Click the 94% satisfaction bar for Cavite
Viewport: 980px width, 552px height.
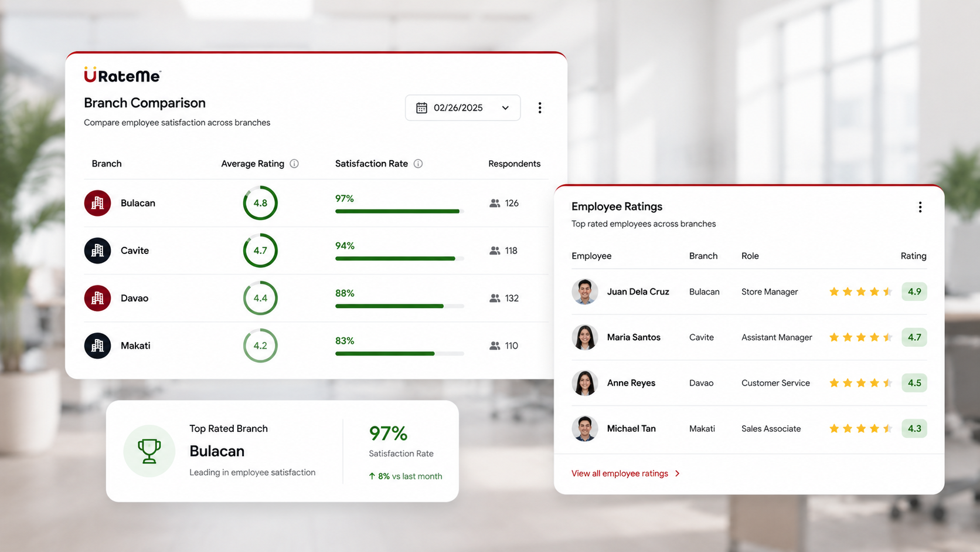tap(400, 259)
